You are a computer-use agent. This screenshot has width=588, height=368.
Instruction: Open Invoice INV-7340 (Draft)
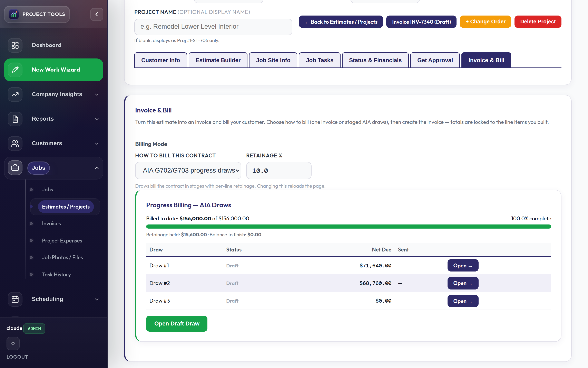(421, 22)
